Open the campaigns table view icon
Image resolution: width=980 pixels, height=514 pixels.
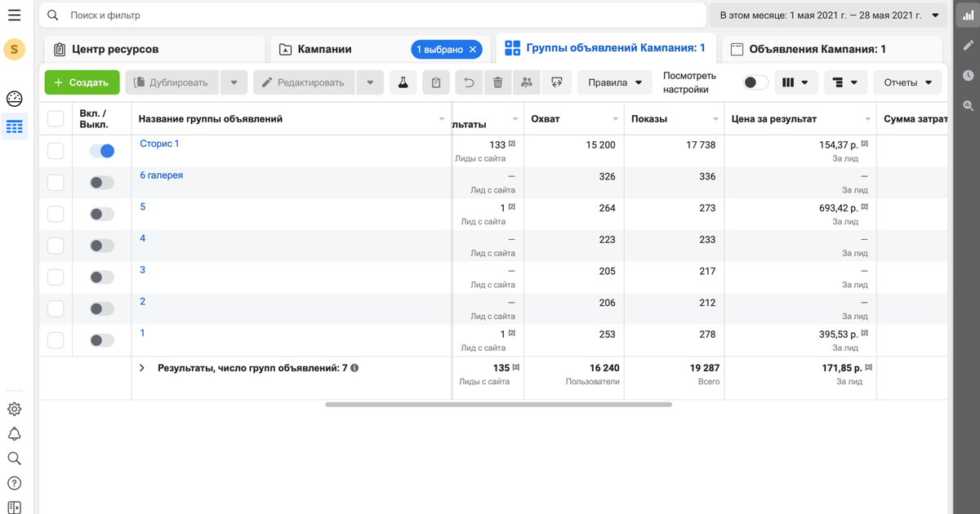pos(14,127)
